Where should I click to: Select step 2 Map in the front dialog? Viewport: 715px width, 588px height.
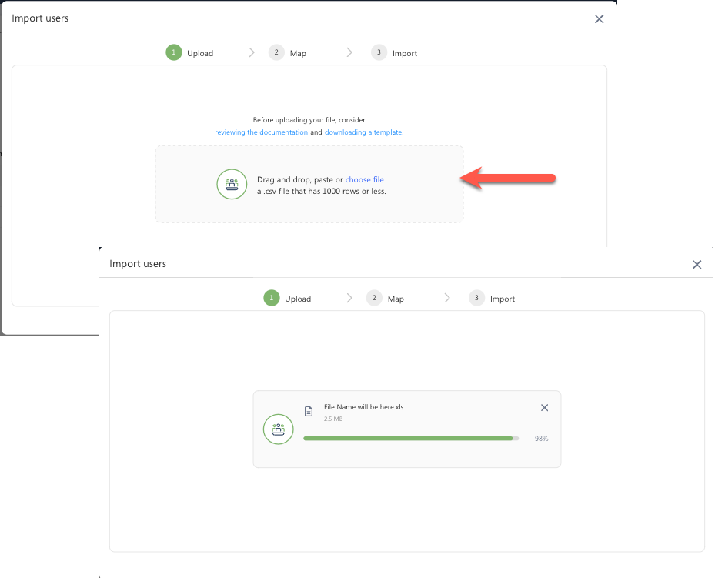(386, 299)
